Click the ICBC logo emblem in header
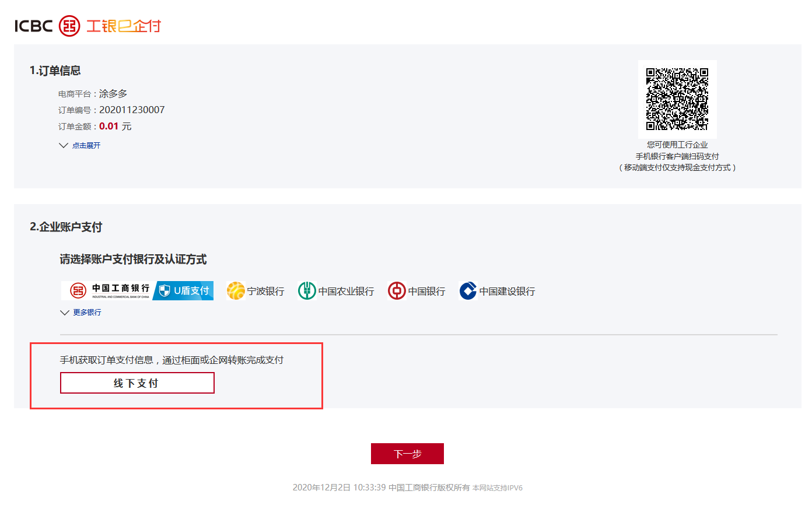 pos(69,26)
